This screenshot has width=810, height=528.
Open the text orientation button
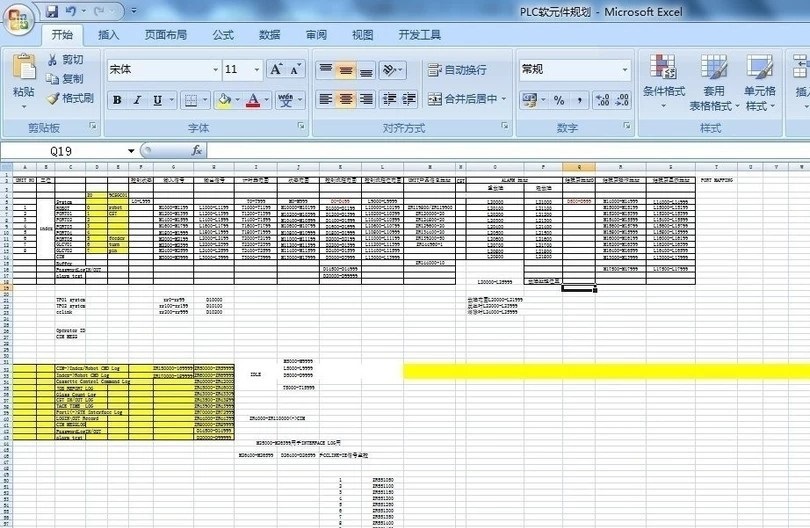coord(393,70)
